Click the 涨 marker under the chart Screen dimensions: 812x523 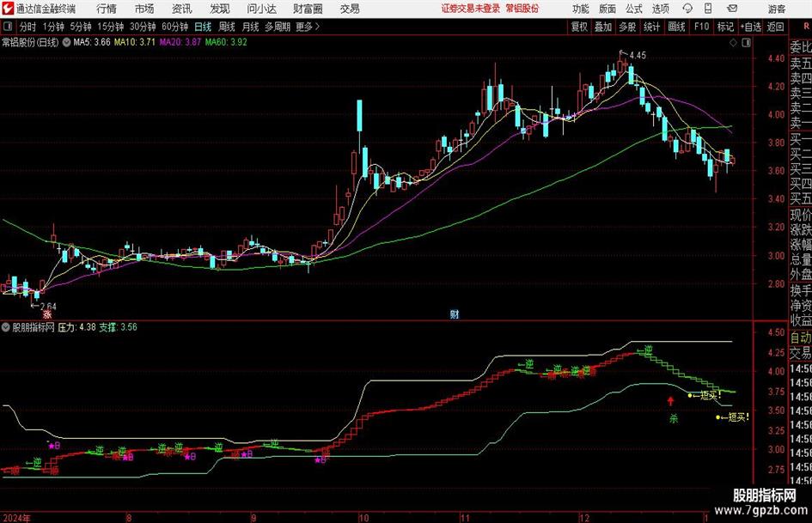pyautogui.click(x=47, y=314)
